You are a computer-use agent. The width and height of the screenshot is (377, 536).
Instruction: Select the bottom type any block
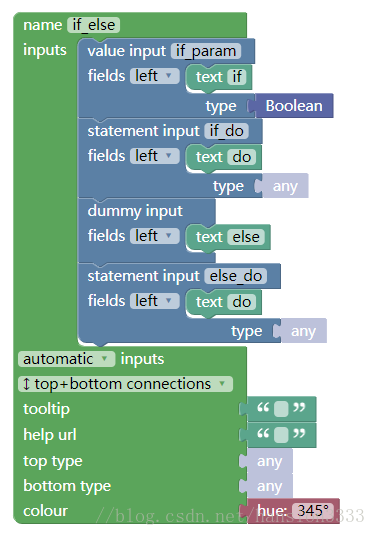(x=269, y=486)
